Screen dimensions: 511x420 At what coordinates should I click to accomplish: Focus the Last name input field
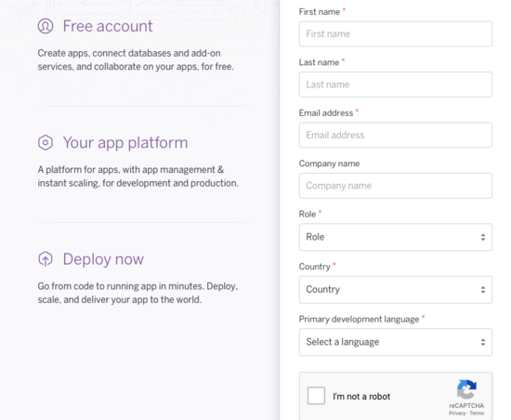(396, 85)
